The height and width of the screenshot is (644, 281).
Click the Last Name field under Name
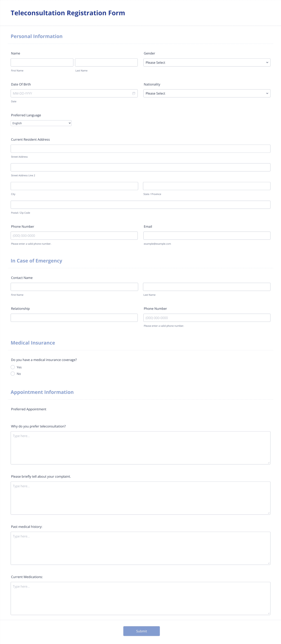pyautogui.click(x=106, y=62)
